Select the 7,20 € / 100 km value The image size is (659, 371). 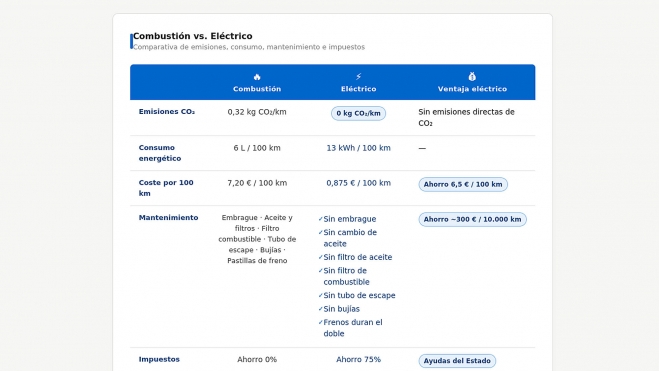257,183
